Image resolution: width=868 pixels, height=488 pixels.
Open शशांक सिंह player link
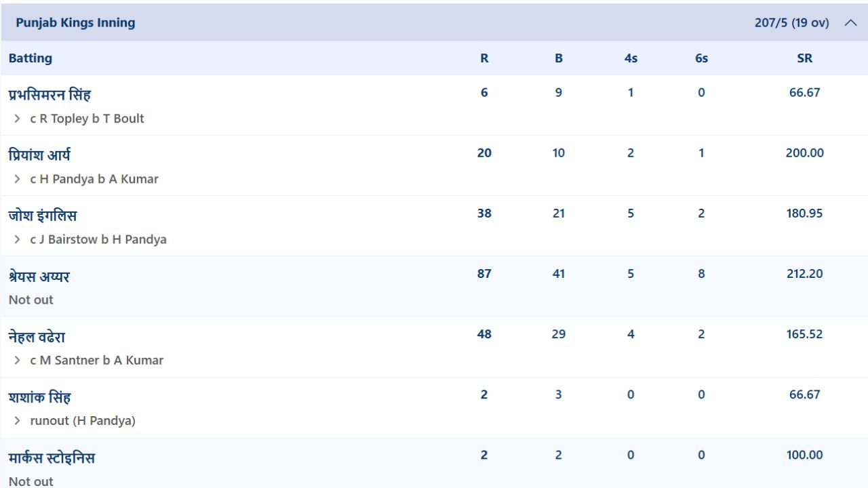[x=39, y=397]
